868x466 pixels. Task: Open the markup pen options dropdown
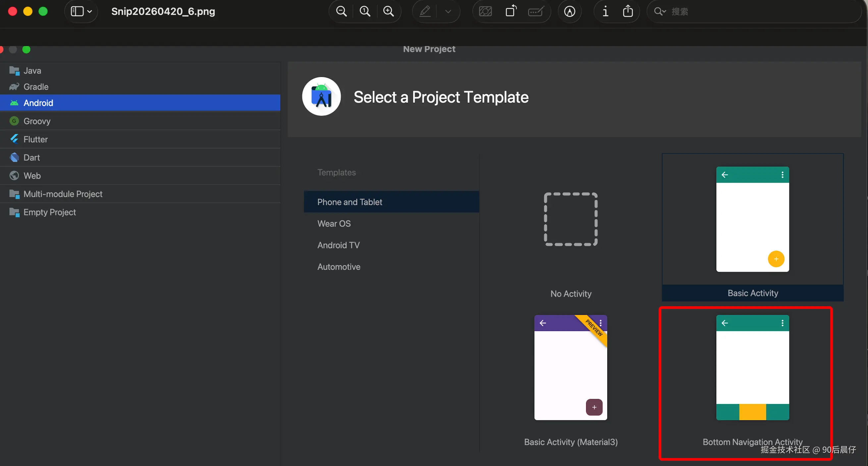click(x=448, y=12)
